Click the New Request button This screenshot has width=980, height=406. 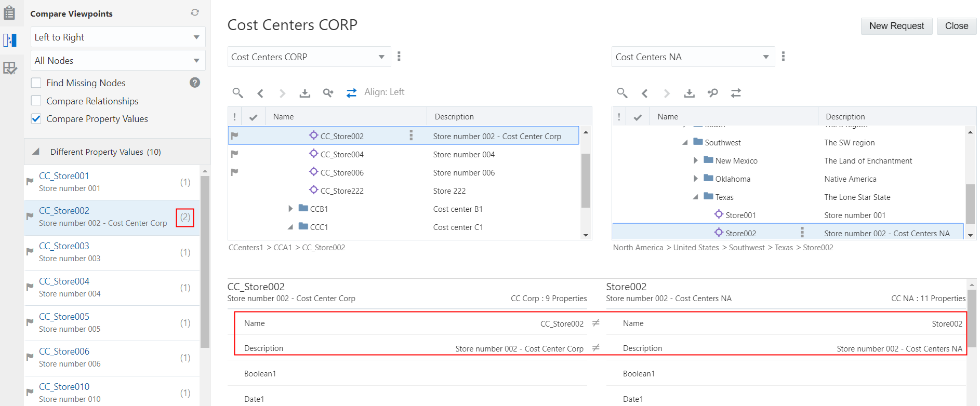(x=896, y=26)
